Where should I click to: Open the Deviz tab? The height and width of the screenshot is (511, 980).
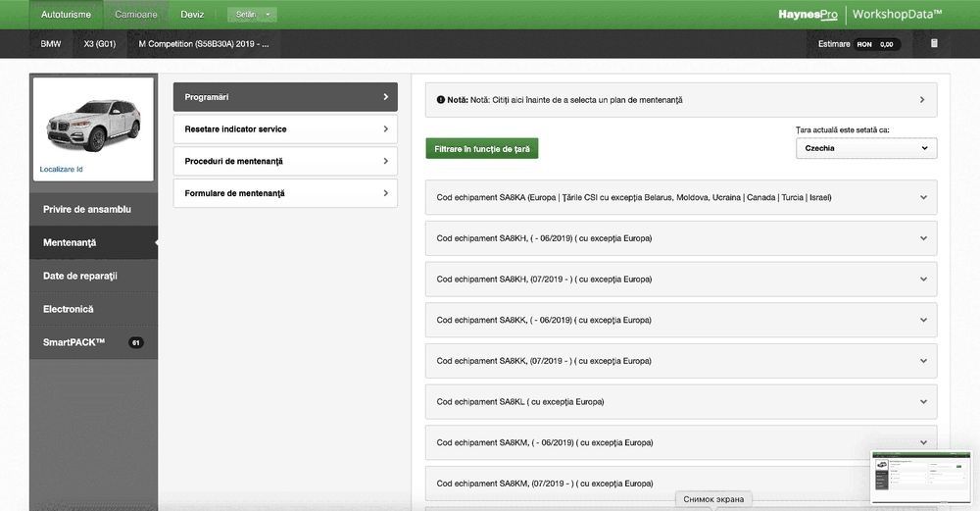coord(192,15)
